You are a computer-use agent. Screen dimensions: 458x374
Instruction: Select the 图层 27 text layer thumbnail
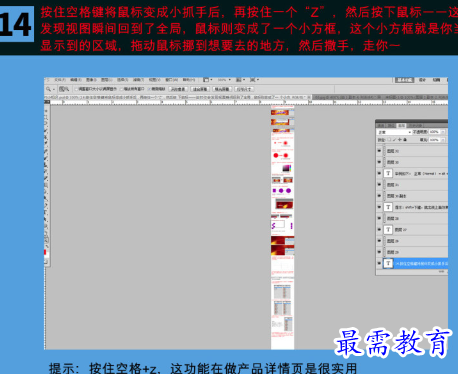click(388, 230)
